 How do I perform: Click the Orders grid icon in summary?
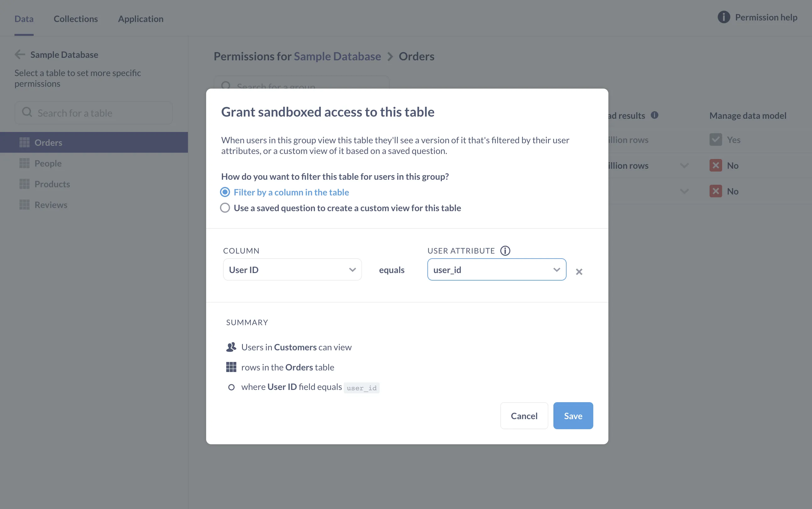pos(230,366)
